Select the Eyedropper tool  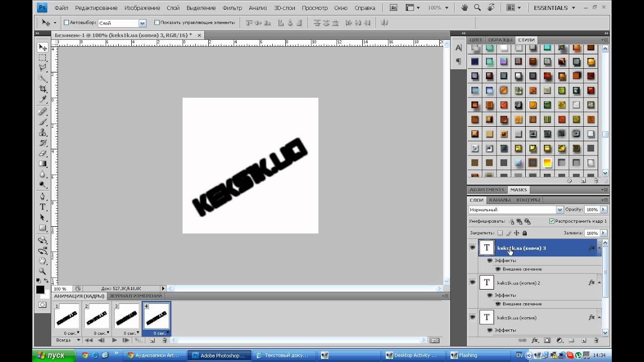coord(43,100)
